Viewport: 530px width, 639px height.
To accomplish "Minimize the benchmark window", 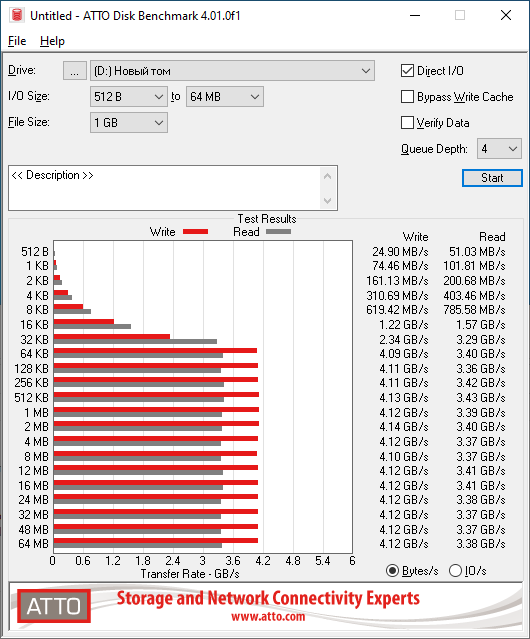I will pyautogui.click(x=415, y=15).
